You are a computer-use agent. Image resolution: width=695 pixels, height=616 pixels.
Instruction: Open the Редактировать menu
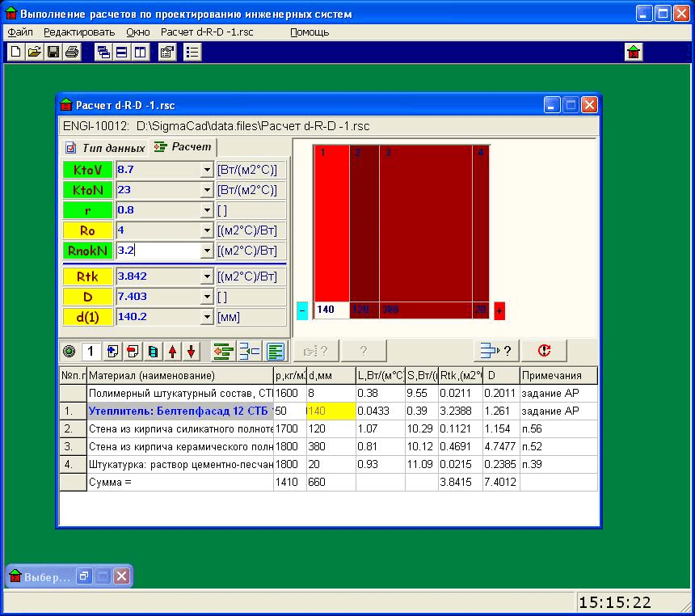79,32
